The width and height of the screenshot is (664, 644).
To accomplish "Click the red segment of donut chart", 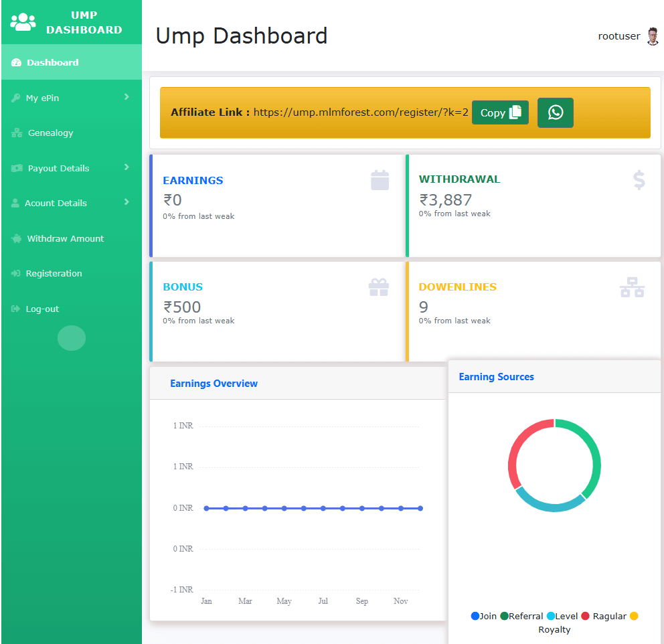I will (x=515, y=455).
